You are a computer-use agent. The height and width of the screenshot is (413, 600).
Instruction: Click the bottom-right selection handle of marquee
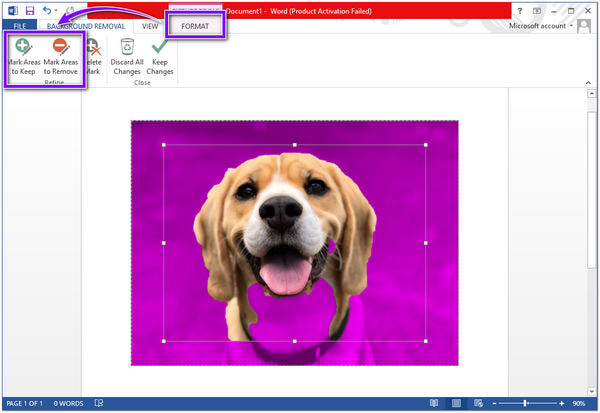pos(426,341)
